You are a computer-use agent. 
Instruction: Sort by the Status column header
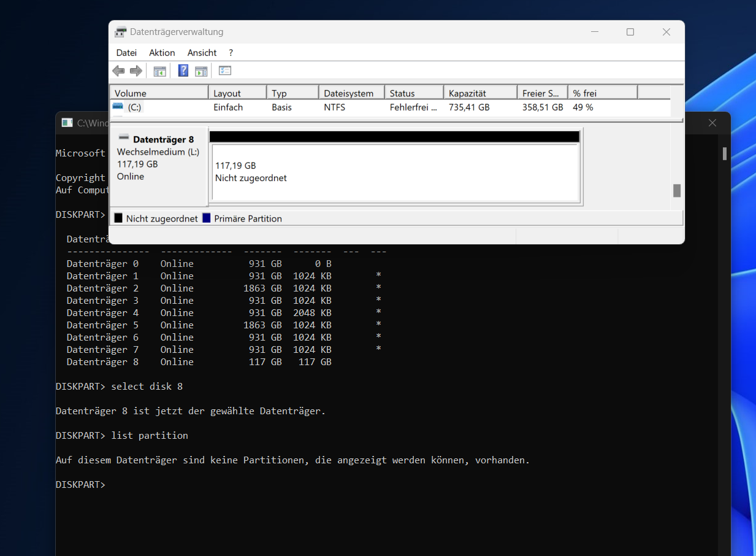pos(414,93)
